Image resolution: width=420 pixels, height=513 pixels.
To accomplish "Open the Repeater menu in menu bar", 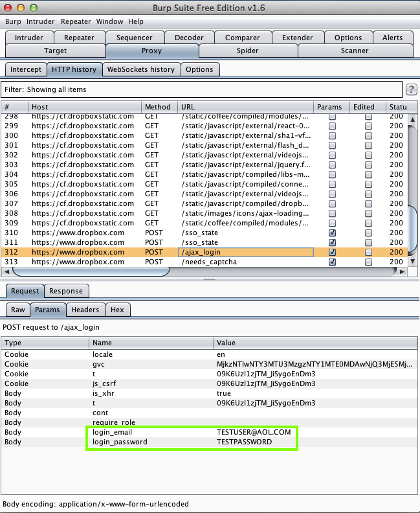I will click(x=76, y=21).
